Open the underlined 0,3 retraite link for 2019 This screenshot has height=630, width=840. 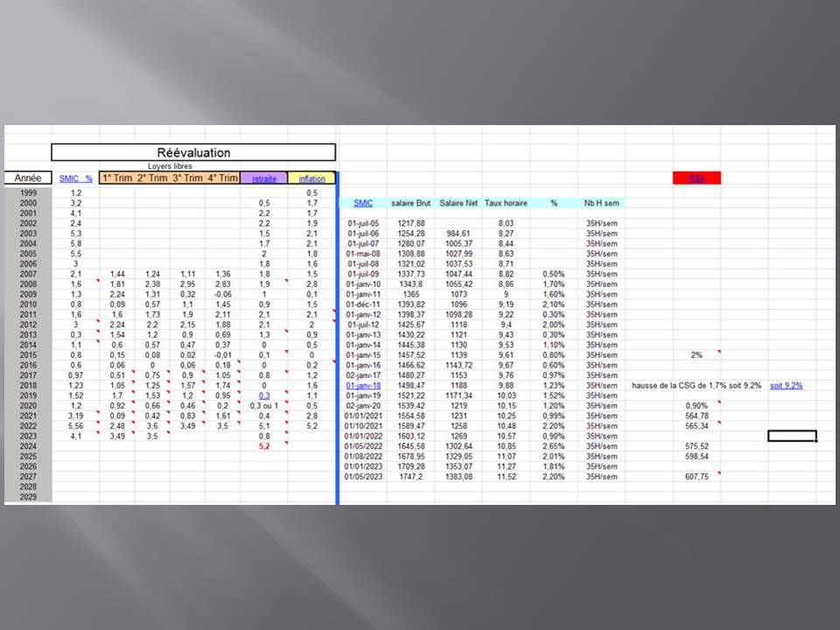(x=264, y=395)
